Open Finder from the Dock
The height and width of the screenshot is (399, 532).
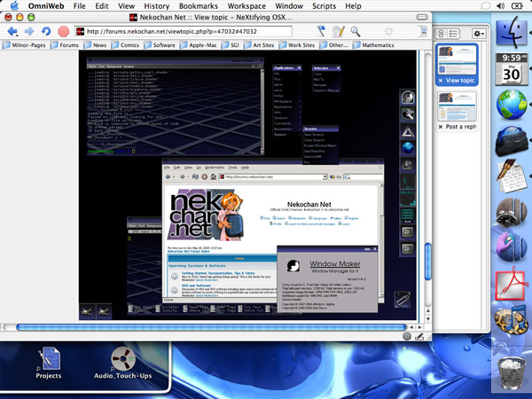click(x=512, y=33)
